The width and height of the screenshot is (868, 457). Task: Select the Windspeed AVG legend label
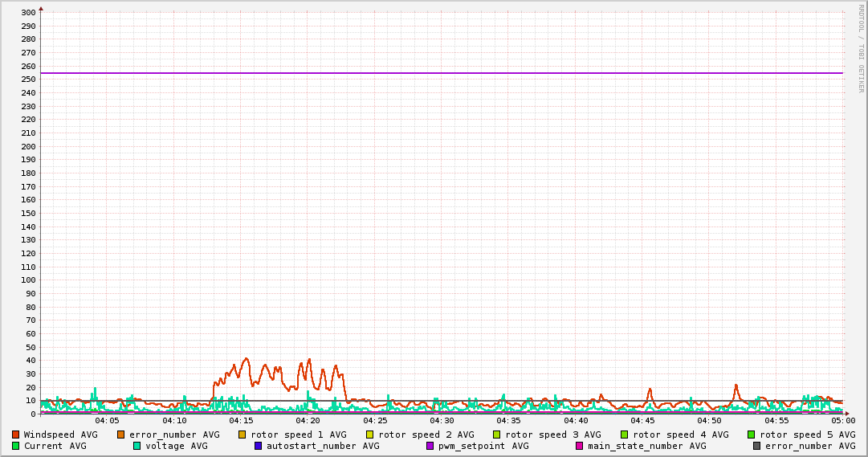pyautogui.click(x=61, y=435)
